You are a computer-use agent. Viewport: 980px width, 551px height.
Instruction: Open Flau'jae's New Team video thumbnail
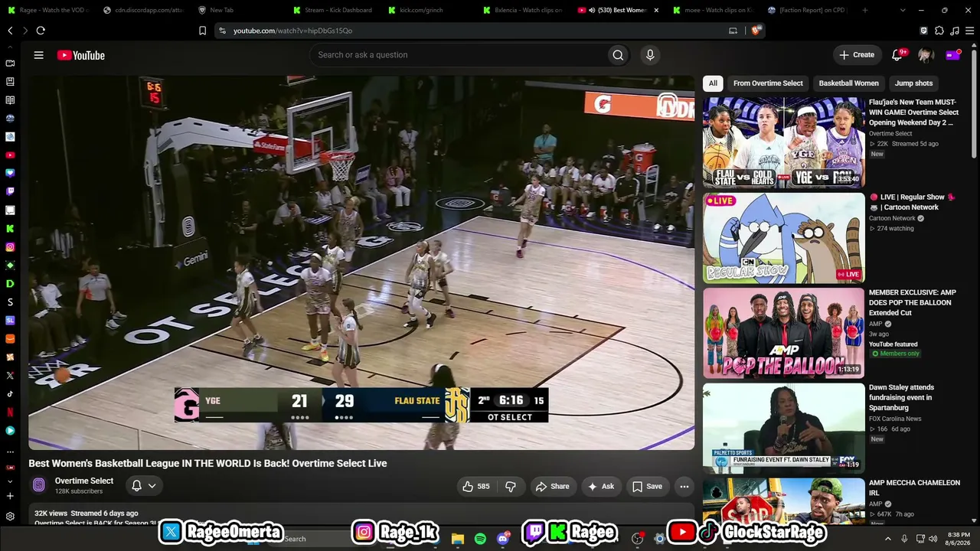point(783,142)
